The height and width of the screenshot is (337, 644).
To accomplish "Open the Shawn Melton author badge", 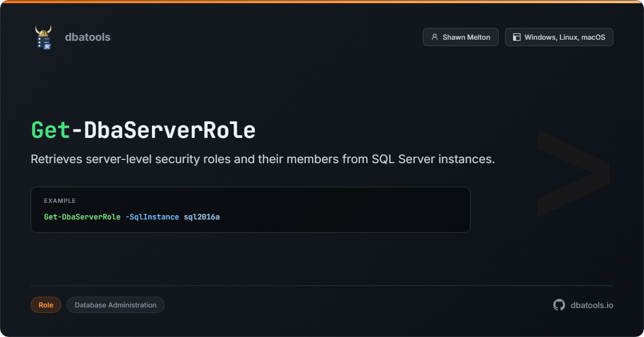I will pyautogui.click(x=460, y=37).
